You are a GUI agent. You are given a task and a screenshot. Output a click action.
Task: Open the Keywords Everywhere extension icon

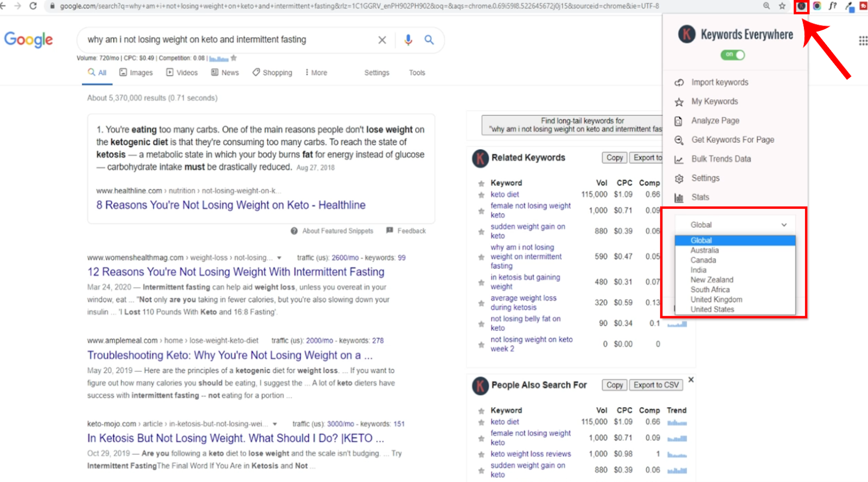coord(801,6)
